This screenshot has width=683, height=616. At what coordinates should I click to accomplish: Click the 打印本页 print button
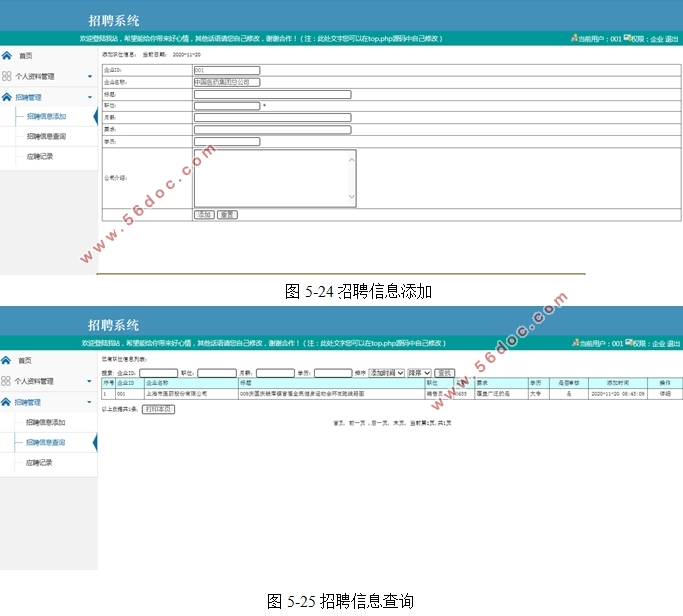click(x=158, y=409)
